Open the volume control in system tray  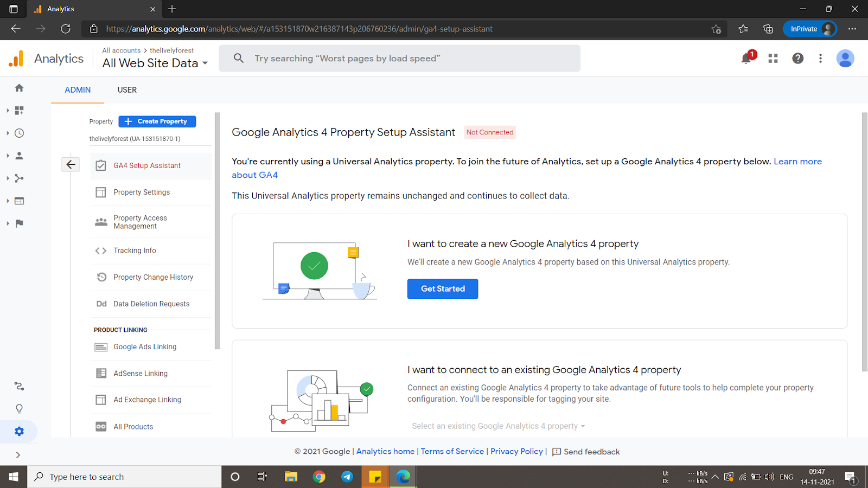tap(769, 477)
